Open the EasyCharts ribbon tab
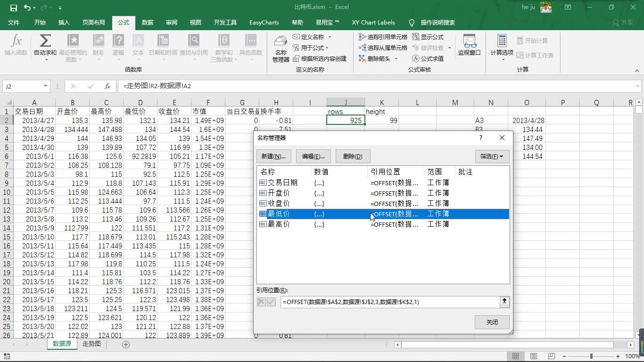The image size is (644, 362). click(x=264, y=22)
